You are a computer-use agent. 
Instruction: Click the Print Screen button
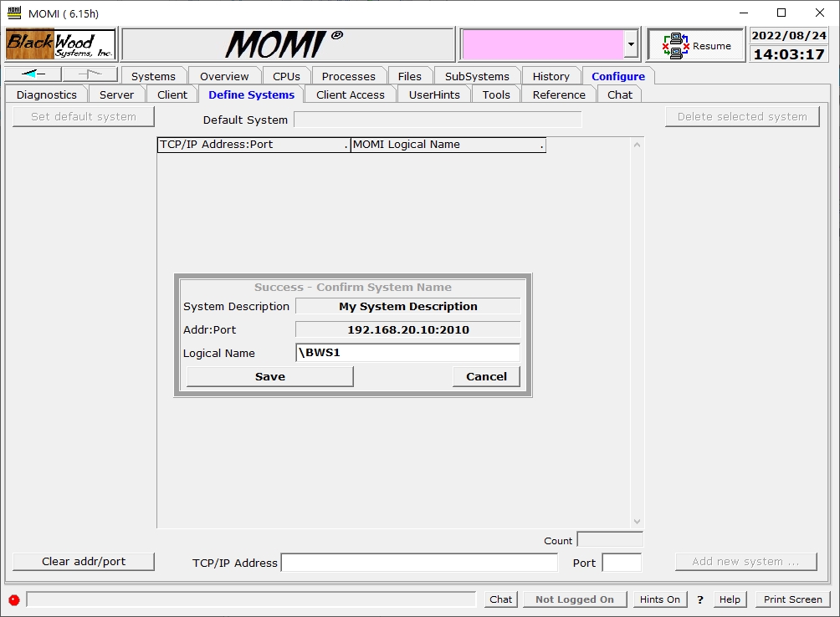793,599
